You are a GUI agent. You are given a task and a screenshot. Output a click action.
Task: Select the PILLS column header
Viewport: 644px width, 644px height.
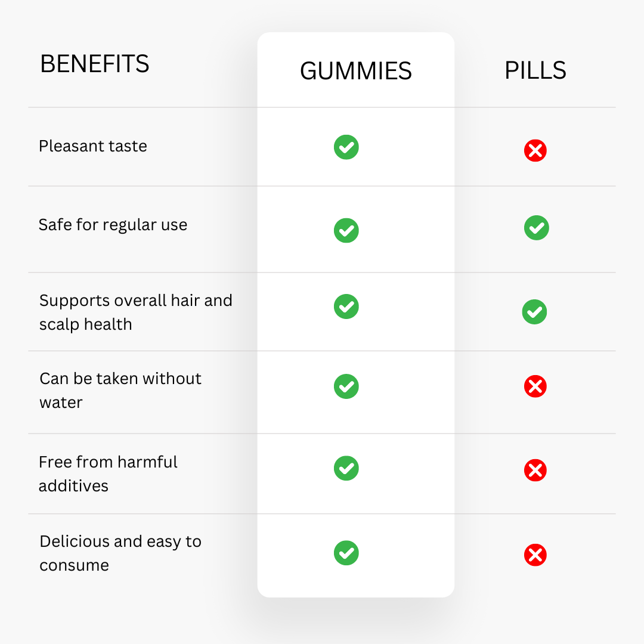(535, 70)
